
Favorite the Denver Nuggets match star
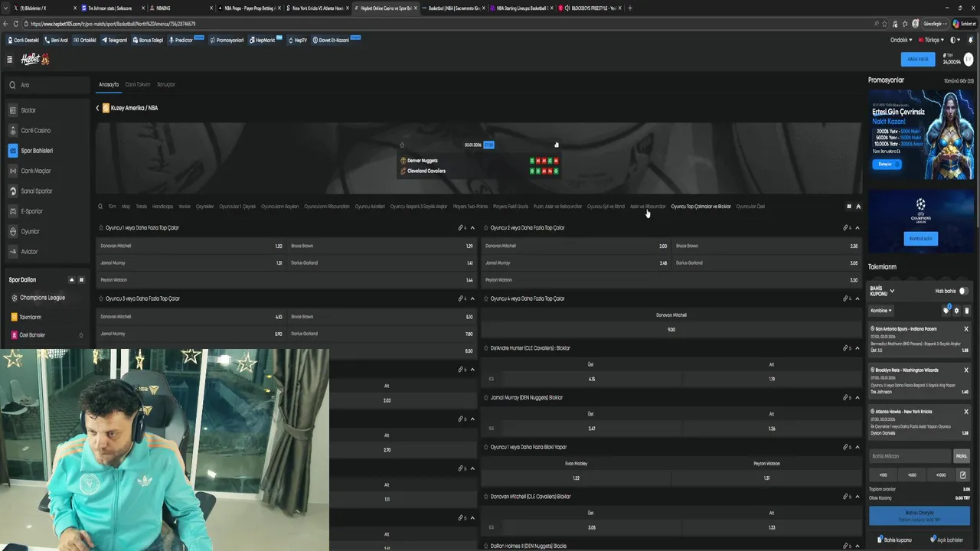[x=402, y=145]
